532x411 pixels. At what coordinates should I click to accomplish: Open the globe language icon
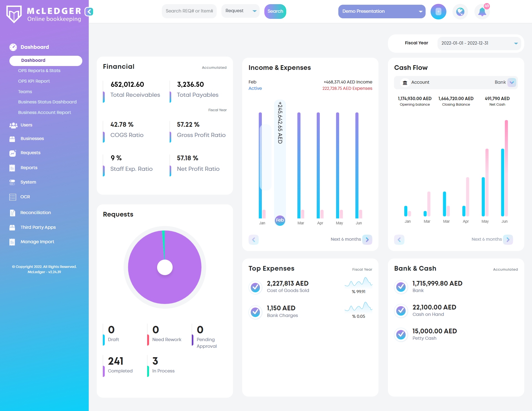460,12
